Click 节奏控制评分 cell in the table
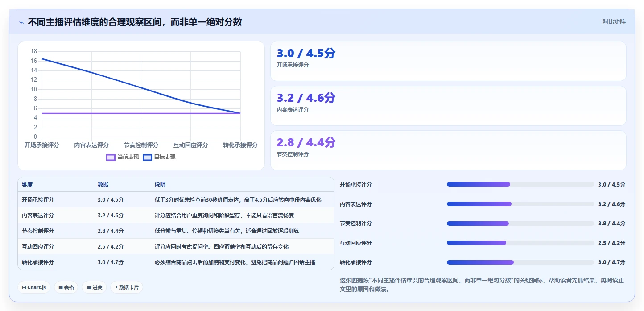644x311 pixels. coord(38,231)
